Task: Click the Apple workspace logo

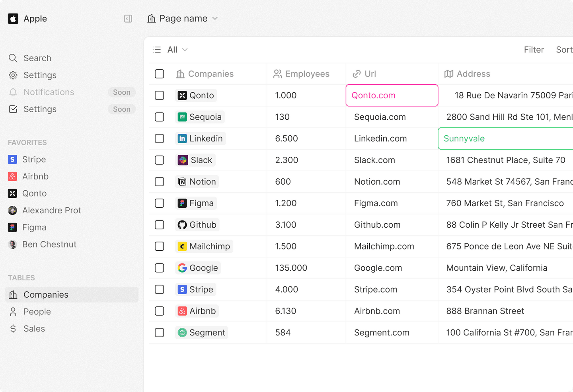Action: (x=13, y=19)
